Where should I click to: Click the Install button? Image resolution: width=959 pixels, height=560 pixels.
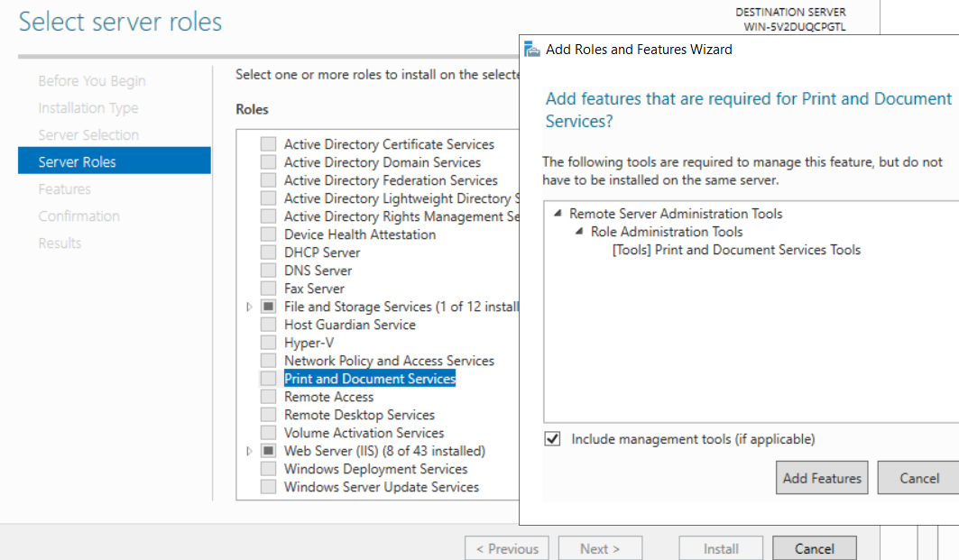click(721, 548)
